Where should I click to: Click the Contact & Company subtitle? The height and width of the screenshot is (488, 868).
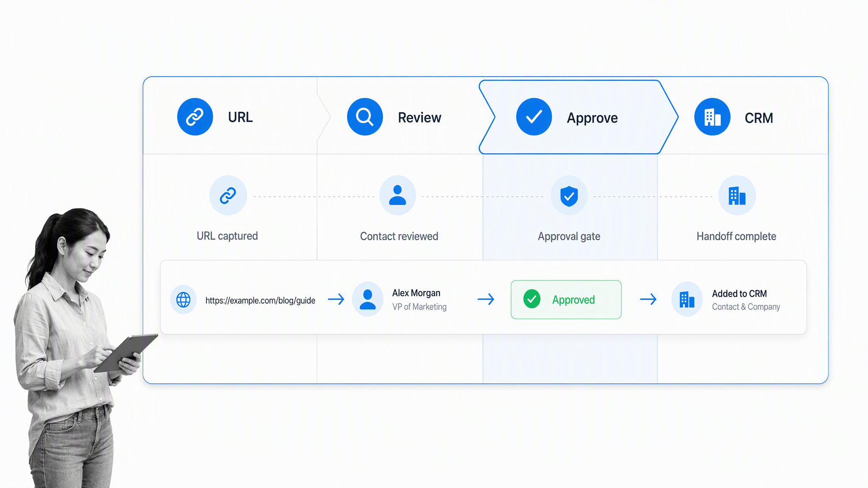pos(746,307)
